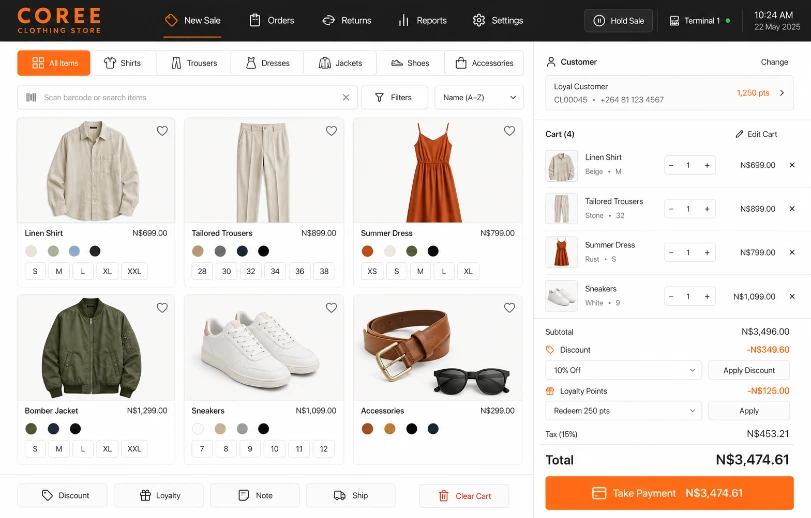The image size is (811, 518).
Task: Filter by Trousers category
Action: [x=194, y=63]
